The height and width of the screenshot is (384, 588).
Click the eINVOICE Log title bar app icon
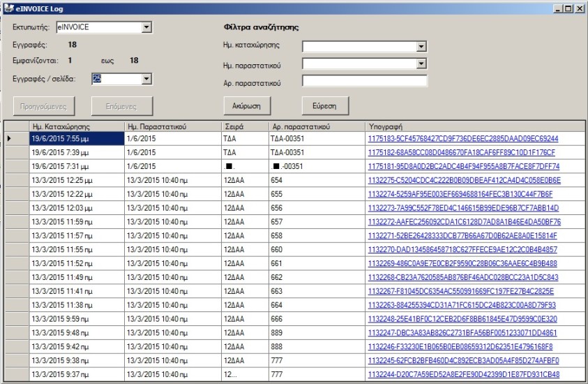tap(8, 8)
